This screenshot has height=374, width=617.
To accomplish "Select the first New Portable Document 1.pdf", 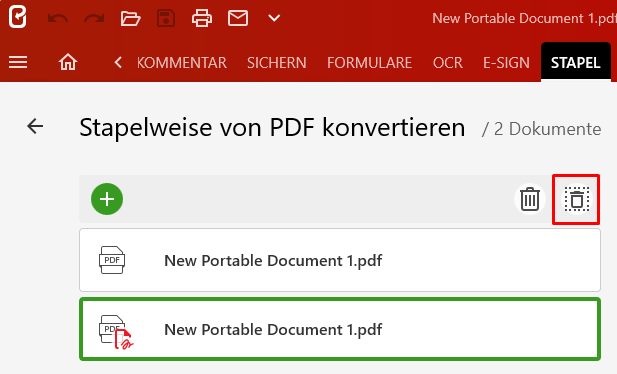I will 340,260.
